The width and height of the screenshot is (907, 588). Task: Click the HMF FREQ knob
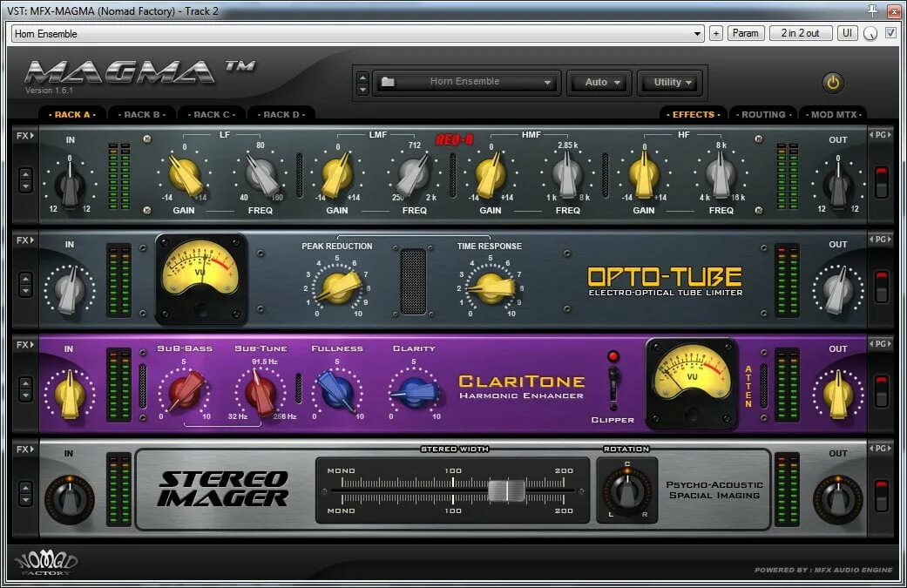click(567, 174)
